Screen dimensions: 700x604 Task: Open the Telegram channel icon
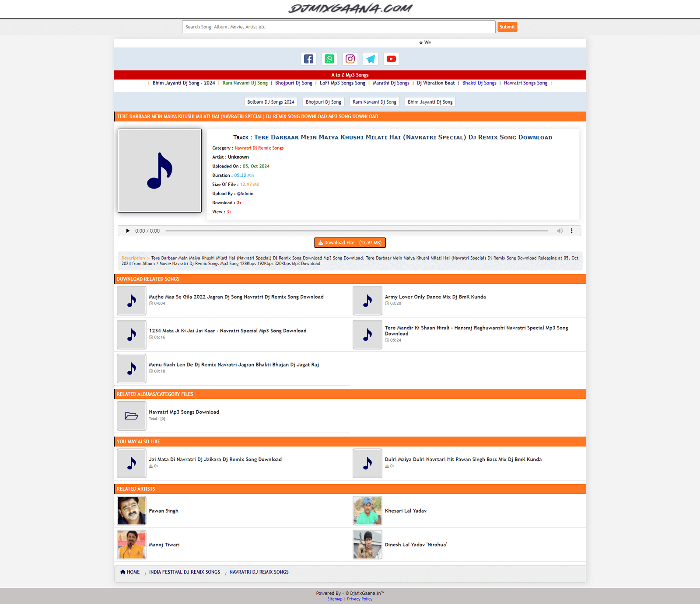point(371,59)
